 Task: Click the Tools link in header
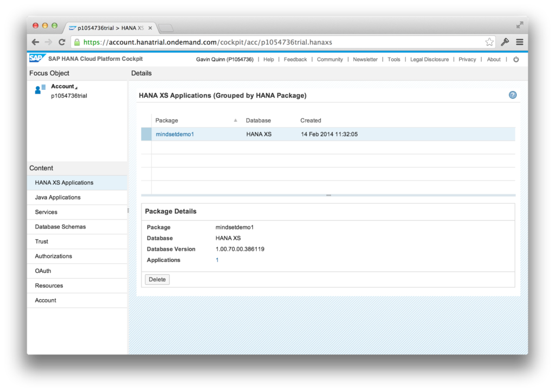click(x=394, y=60)
